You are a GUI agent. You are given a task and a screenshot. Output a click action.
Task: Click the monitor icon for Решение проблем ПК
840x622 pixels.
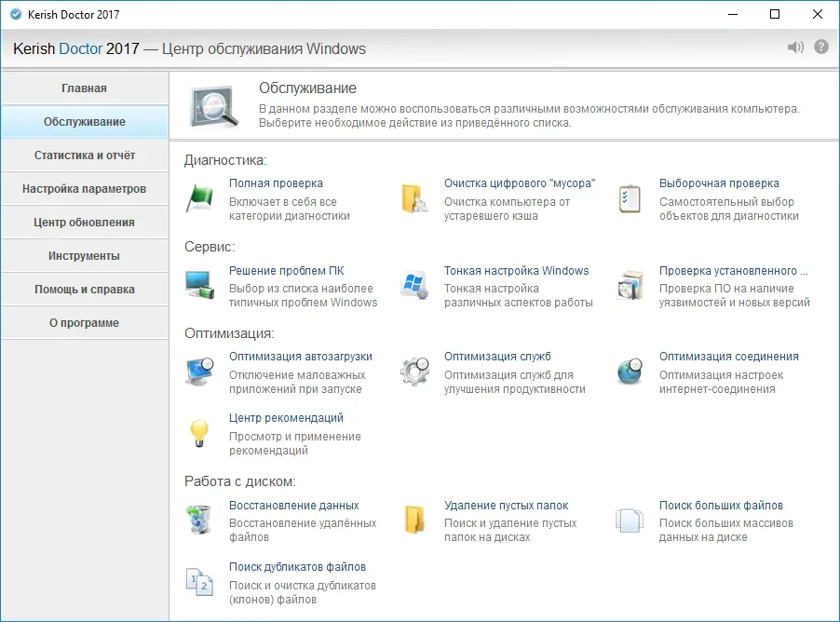tap(200, 285)
